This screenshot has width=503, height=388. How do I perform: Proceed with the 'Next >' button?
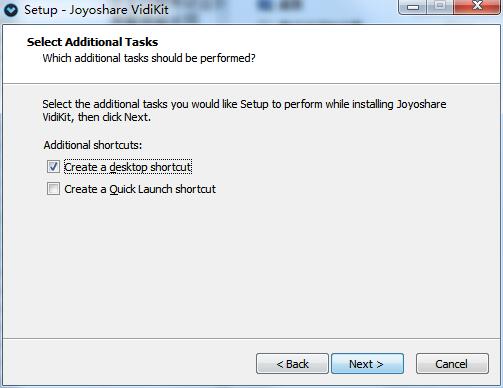[x=367, y=364]
